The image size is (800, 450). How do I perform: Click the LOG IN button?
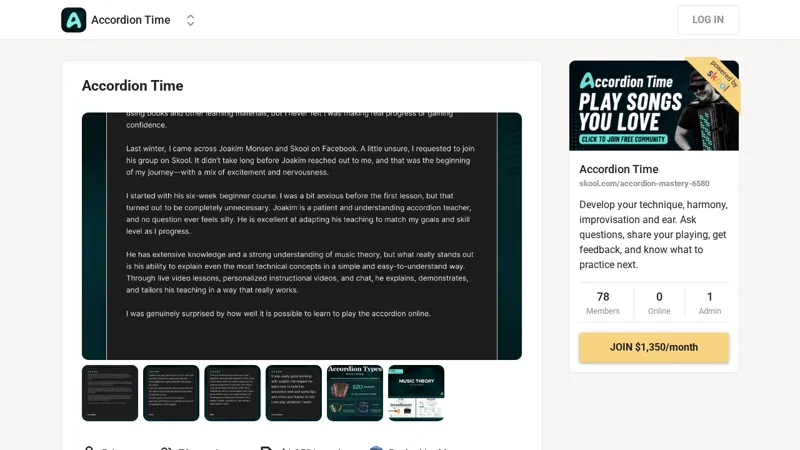tap(708, 20)
